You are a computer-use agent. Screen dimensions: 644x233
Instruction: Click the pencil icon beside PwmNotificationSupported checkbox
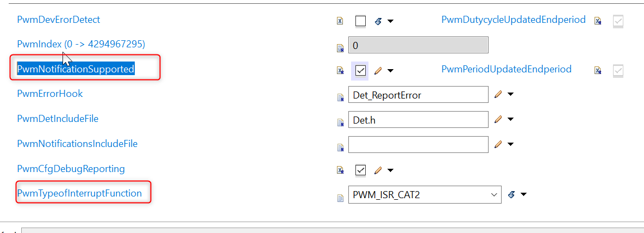coord(378,71)
